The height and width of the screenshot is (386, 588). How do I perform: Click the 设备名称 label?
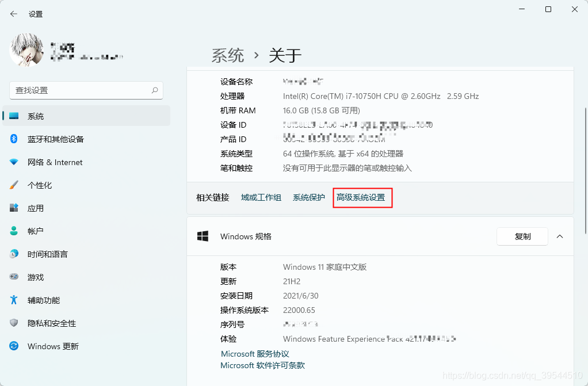(236, 82)
